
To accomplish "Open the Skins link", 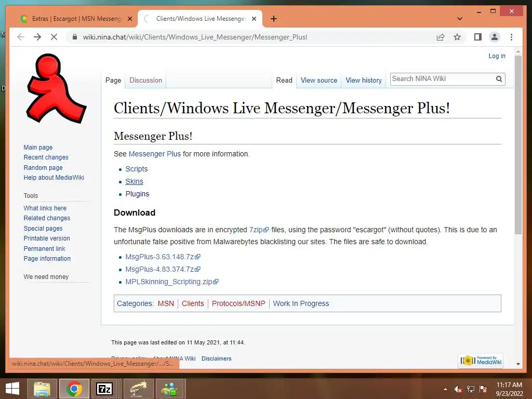I will (135, 181).
